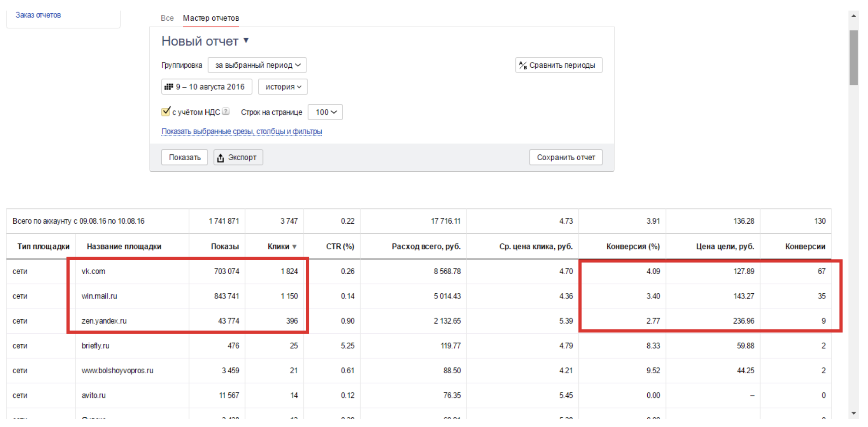The height and width of the screenshot is (427, 868).
Task: Click the compare periods A/B icon
Action: point(523,65)
